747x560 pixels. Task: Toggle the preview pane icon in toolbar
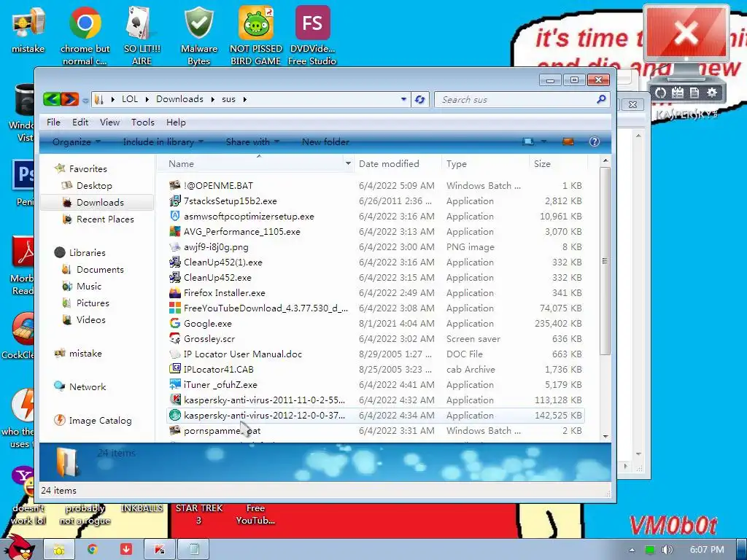point(568,141)
